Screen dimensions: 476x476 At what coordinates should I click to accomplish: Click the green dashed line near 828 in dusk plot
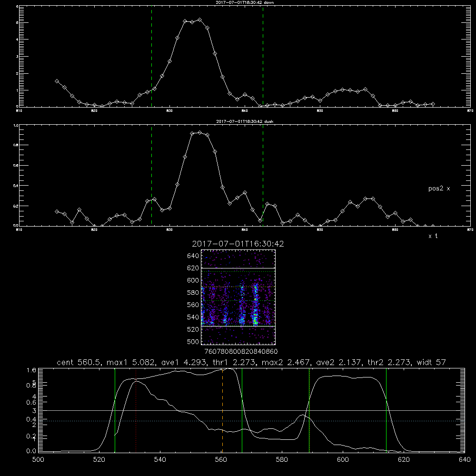(151, 176)
